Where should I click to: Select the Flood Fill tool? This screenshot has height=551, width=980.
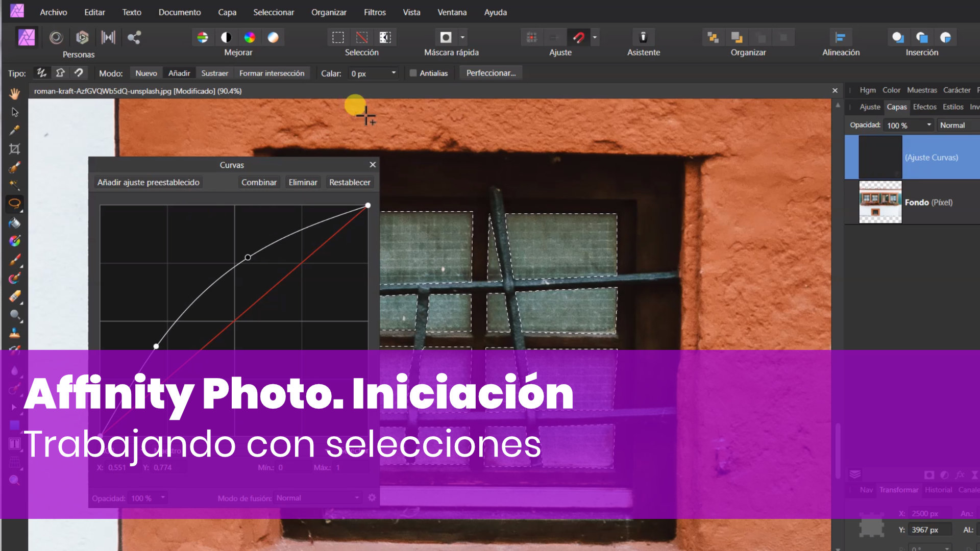tap(14, 223)
